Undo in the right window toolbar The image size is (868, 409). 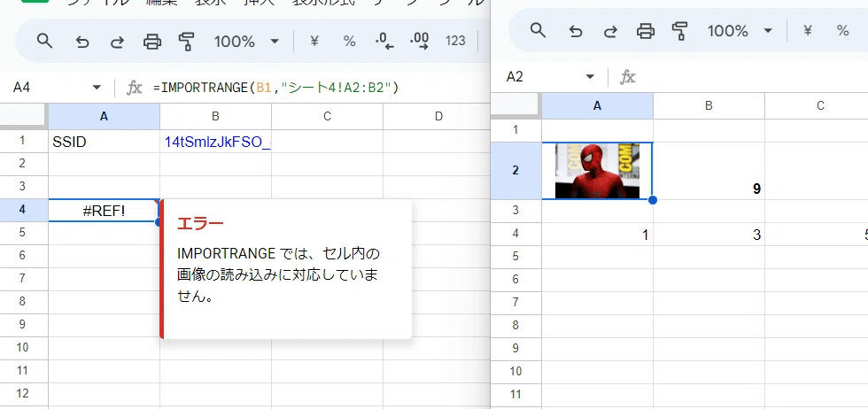pyautogui.click(x=576, y=31)
